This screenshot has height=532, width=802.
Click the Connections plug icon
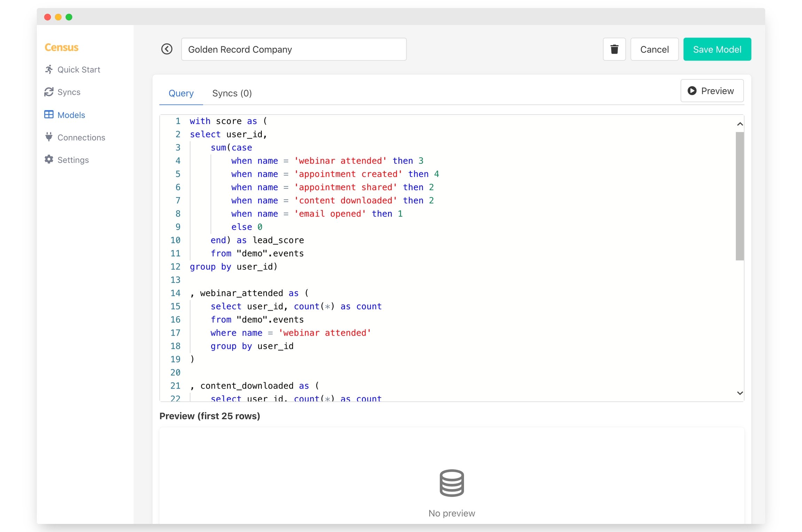[49, 137]
